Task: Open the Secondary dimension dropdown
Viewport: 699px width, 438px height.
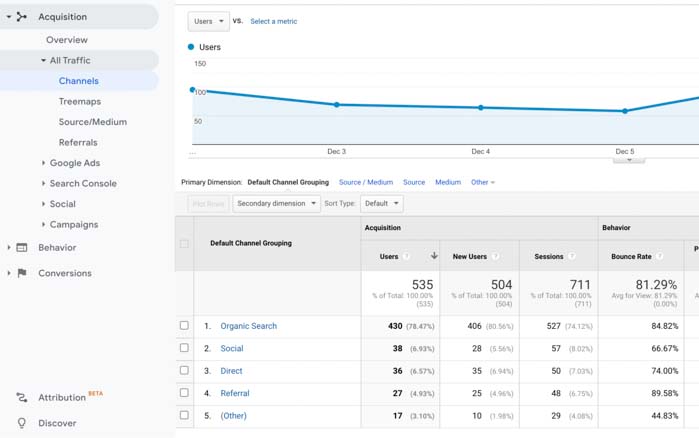Action: (x=276, y=204)
